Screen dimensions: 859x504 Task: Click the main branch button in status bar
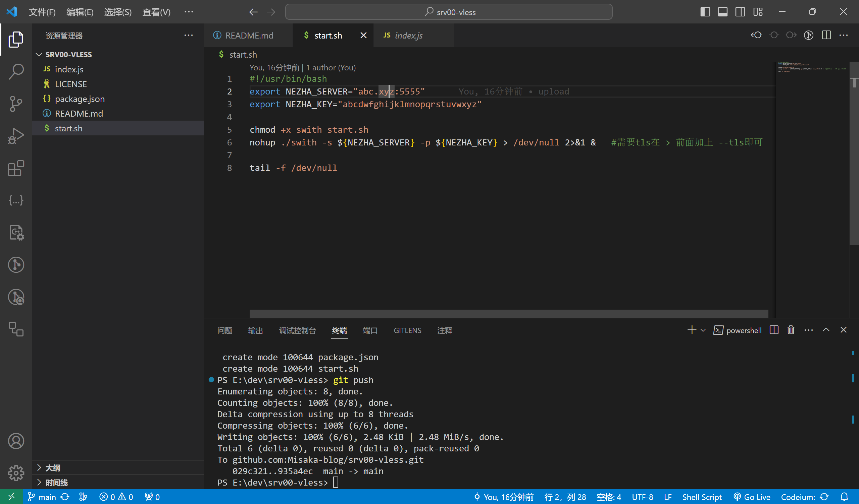pos(42,497)
